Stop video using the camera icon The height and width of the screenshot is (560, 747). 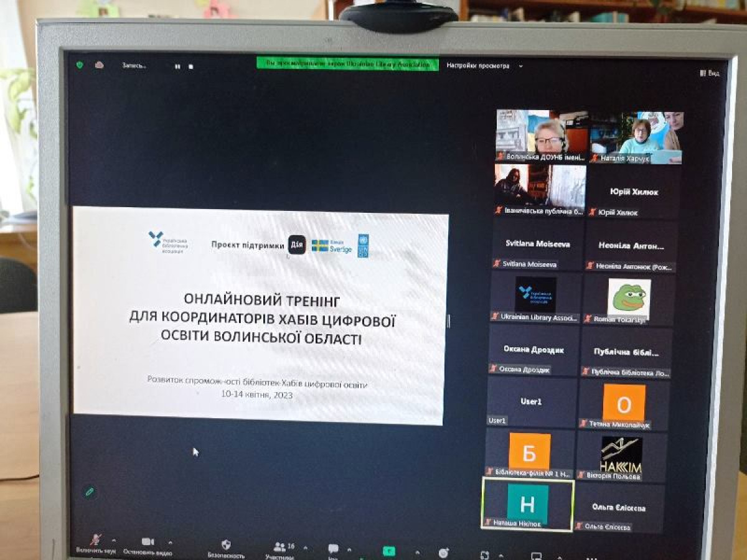coord(148,542)
